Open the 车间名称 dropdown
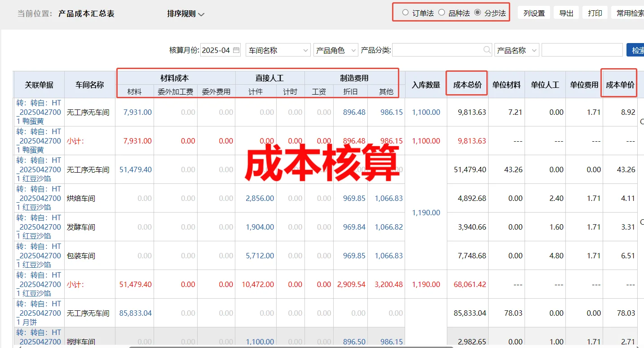The width and height of the screenshot is (644, 348). (x=278, y=50)
